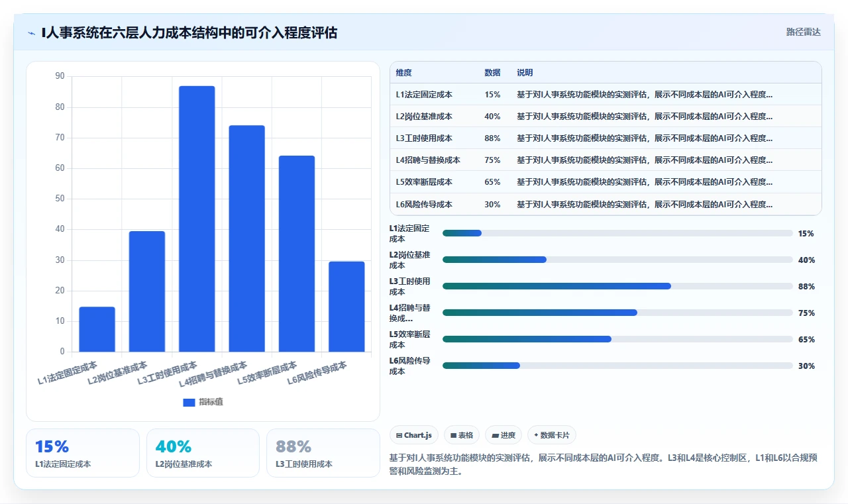This screenshot has width=848, height=504.
Task: Click the L2岗位基准成本 bar in chart
Action: 147,291
